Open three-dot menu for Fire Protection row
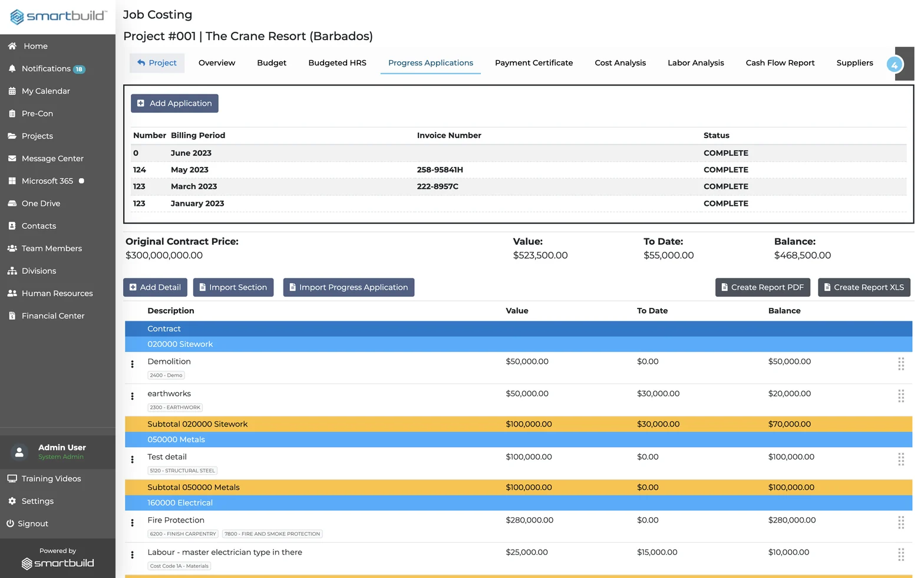The width and height of the screenshot is (924, 578). click(132, 523)
